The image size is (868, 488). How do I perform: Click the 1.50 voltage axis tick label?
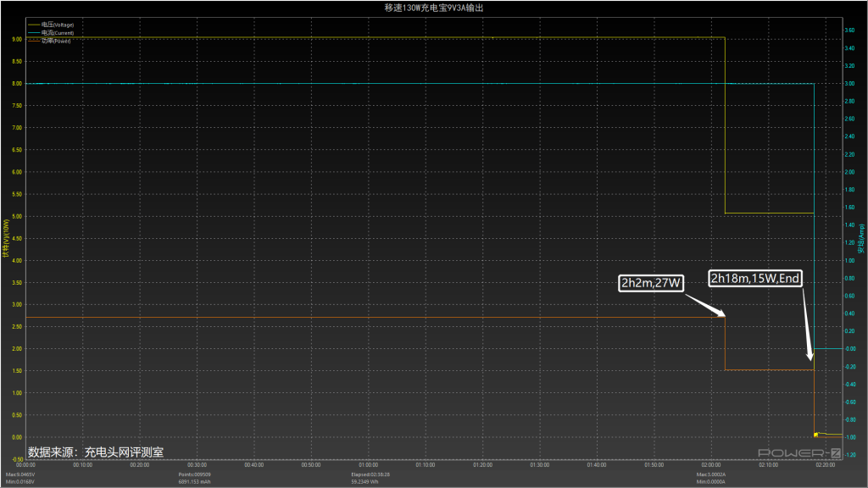coord(17,371)
